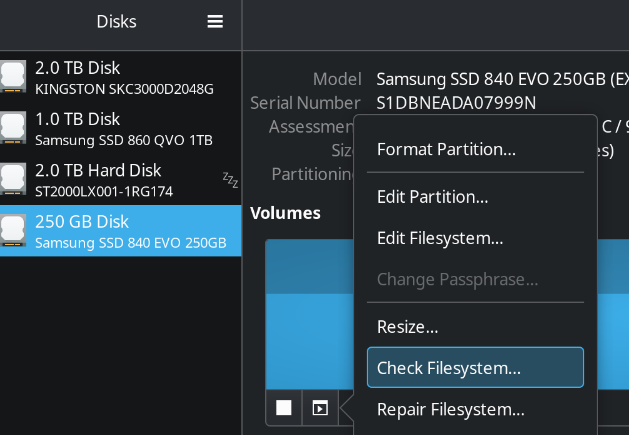Viewport: 629px width, 435px height.
Task: Click the activate swap play-box button
Action: pyautogui.click(x=320, y=408)
